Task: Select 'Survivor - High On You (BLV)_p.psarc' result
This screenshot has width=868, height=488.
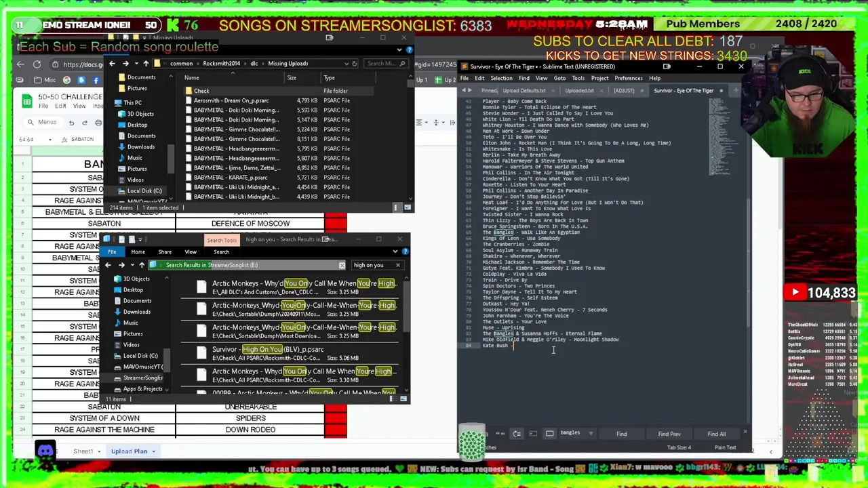Action: (x=293, y=353)
